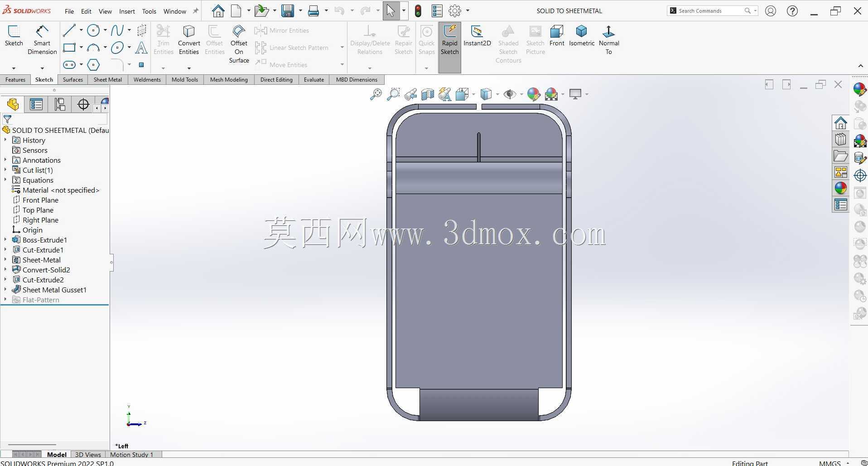Image resolution: width=868 pixels, height=466 pixels.
Task: Click in Search Commands field
Action: 709,10
